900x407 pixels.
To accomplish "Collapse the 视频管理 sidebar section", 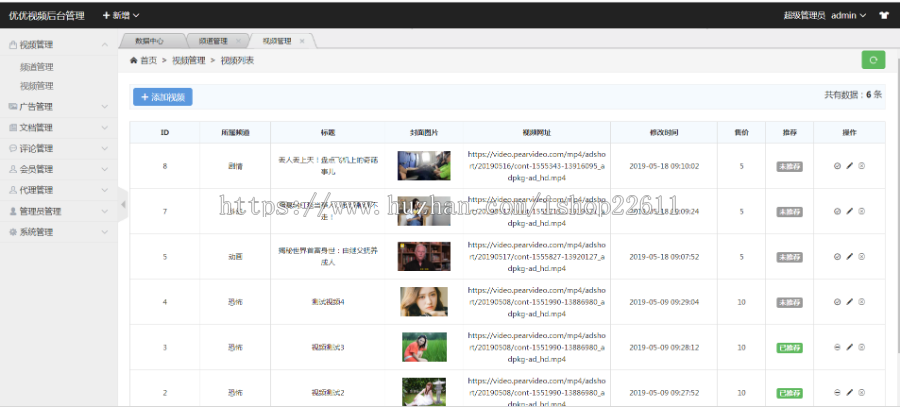I will 59,44.
